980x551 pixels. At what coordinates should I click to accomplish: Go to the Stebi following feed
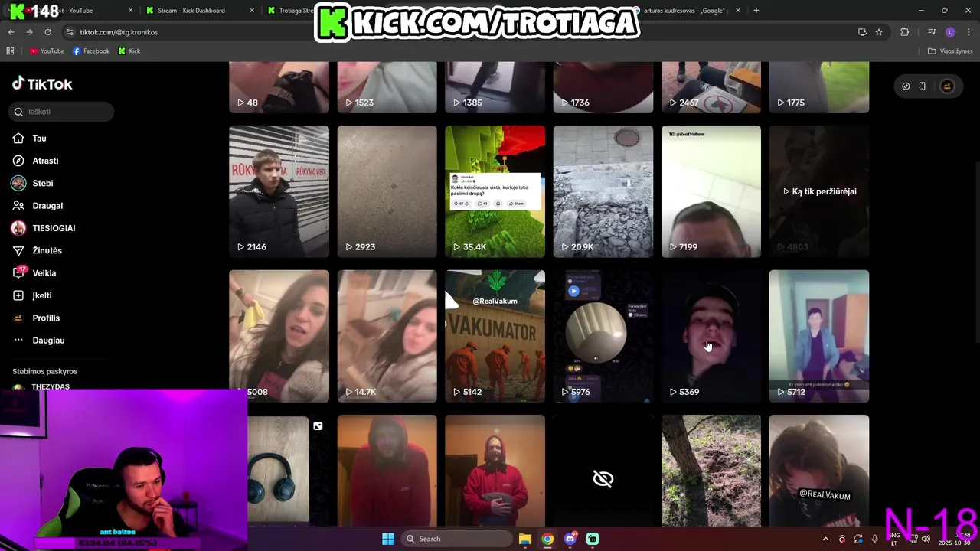(32, 183)
